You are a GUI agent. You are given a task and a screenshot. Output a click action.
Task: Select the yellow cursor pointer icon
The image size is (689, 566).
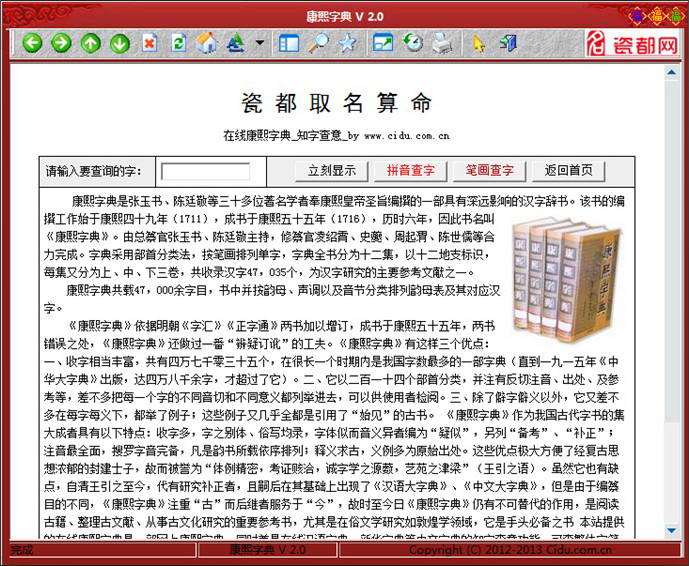pos(479,44)
